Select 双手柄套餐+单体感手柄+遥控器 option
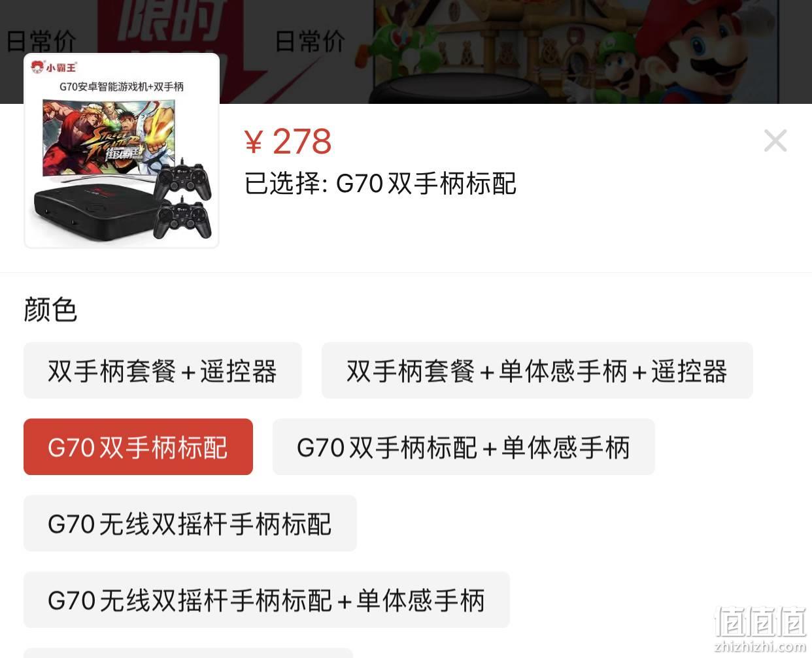Screen dimensions: 812x658 [x=537, y=370]
